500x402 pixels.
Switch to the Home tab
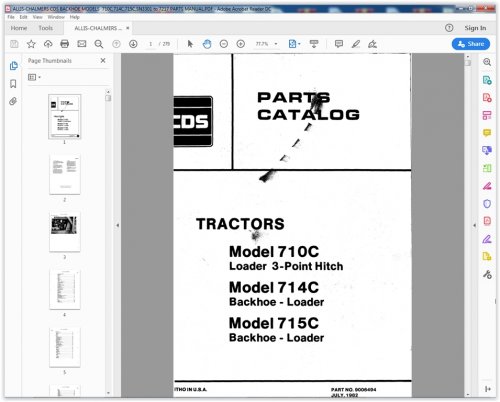(x=19, y=28)
